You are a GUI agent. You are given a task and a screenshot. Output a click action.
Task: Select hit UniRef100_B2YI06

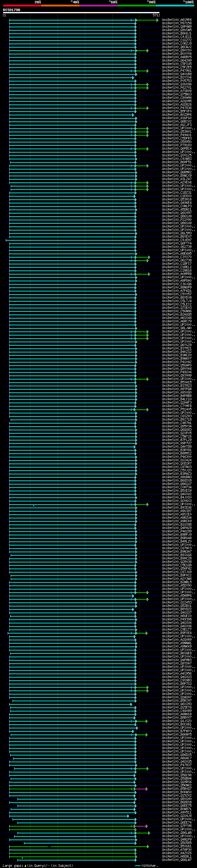(177, 78)
